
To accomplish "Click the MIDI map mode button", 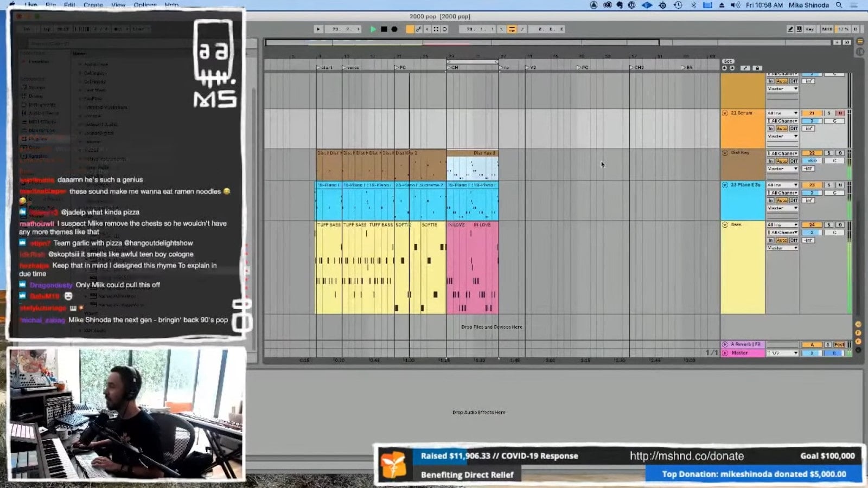I will point(827,29).
